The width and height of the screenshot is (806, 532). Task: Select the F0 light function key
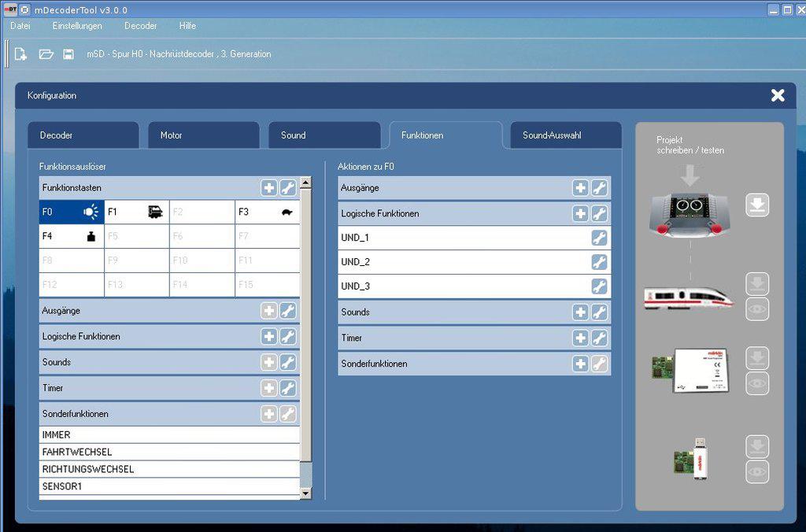coord(72,212)
